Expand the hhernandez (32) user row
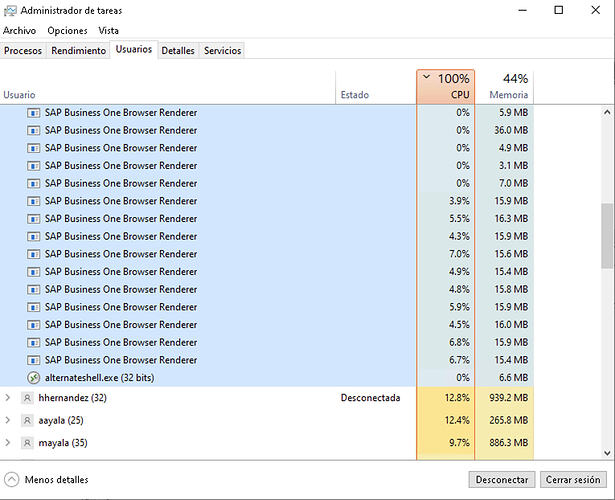This screenshot has height=500, width=615. pyautogui.click(x=7, y=398)
